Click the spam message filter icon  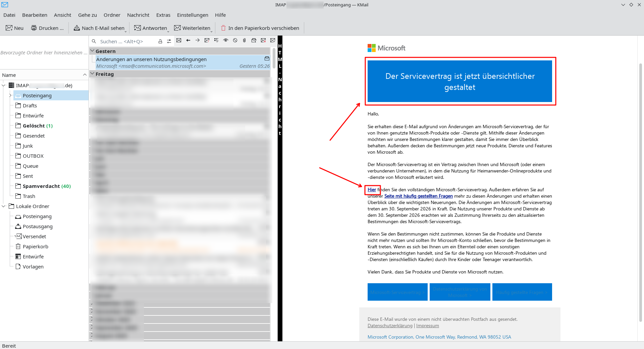click(x=263, y=40)
